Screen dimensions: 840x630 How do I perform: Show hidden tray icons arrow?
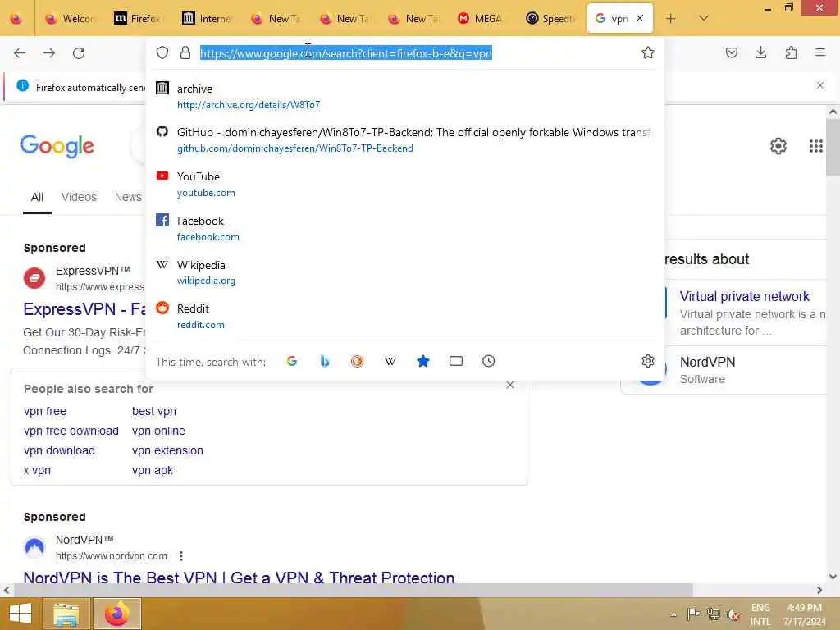pyautogui.click(x=673, y=614)
